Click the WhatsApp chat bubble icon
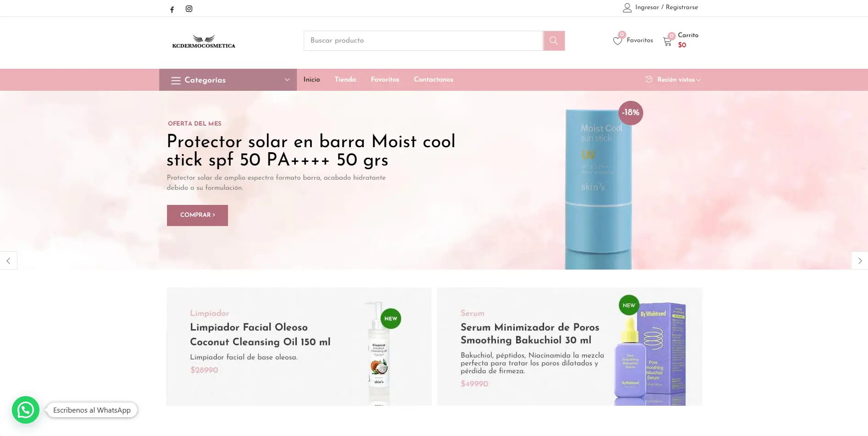868x436 pixels. click(x=26, y=410)
